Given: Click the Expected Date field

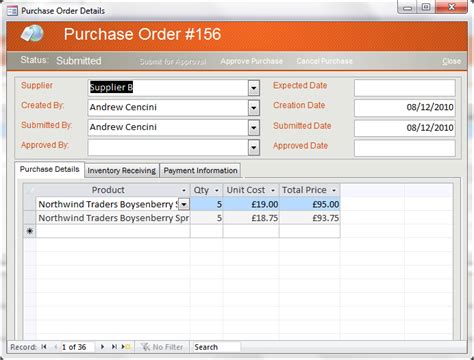Looking at the screenshot, I should [404, 88].
